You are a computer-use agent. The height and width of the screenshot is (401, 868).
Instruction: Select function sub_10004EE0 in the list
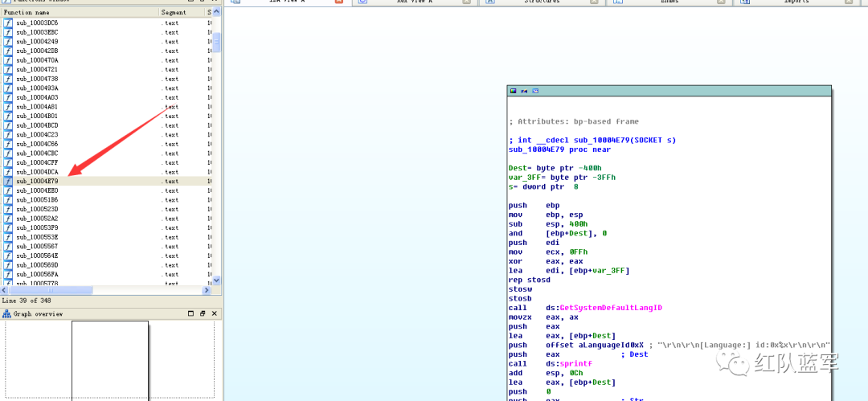pos(106,190)
